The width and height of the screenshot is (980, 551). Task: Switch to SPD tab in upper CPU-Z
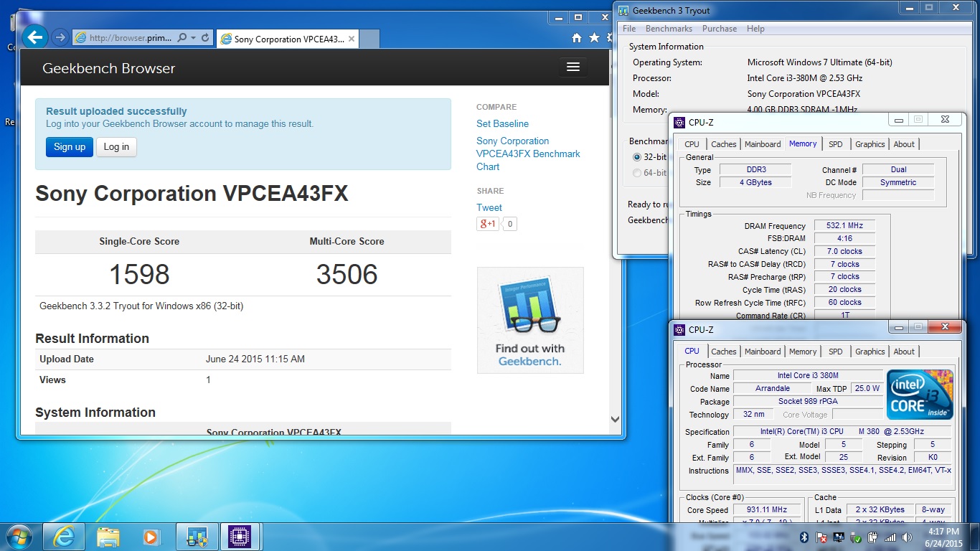[836, 144]
